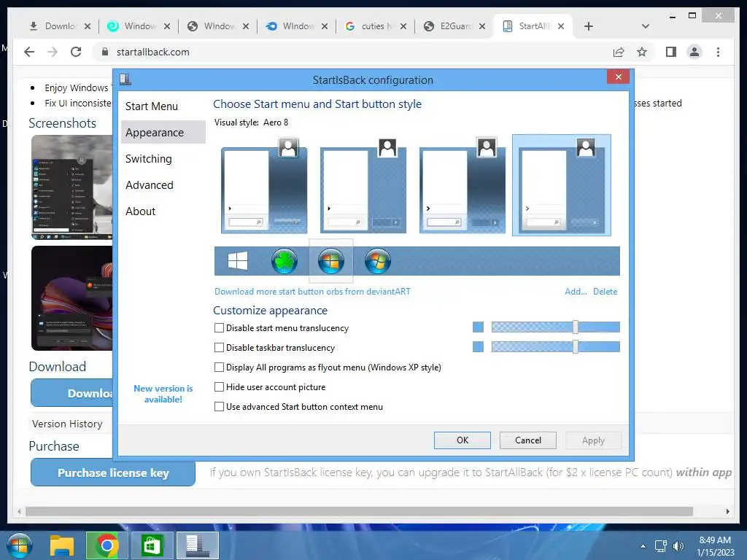The width and height of the screenshot is (747, 560).
Task: Close the StartIsBack configuration dialog
Action: (619, 77)
